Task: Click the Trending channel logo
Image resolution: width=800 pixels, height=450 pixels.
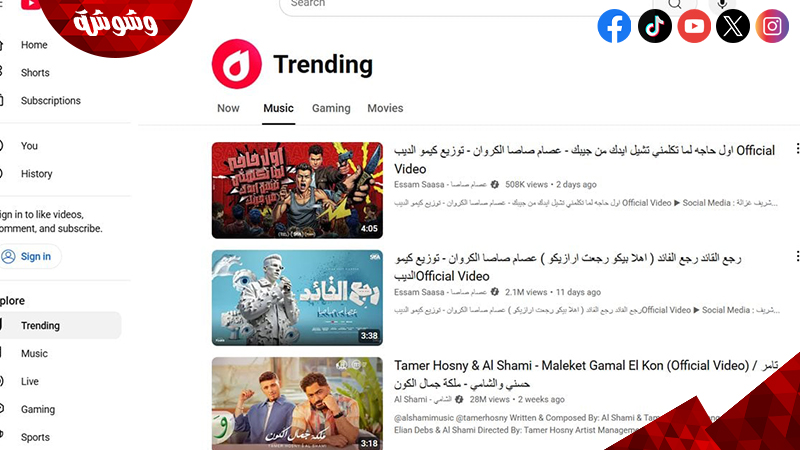Action: pos(237,64)
